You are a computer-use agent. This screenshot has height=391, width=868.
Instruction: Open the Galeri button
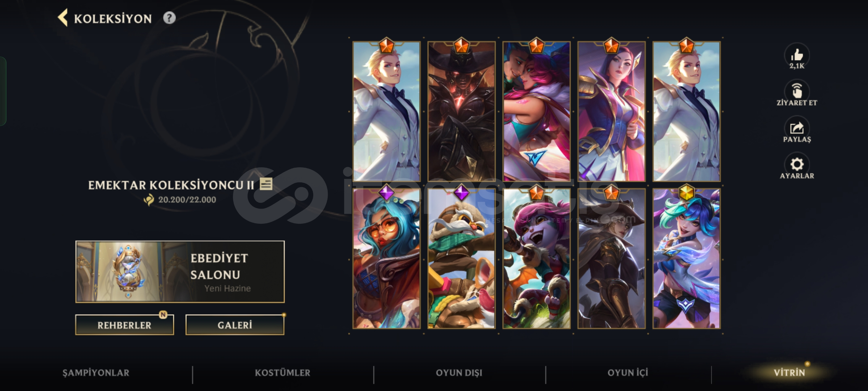tap(235, 325)
